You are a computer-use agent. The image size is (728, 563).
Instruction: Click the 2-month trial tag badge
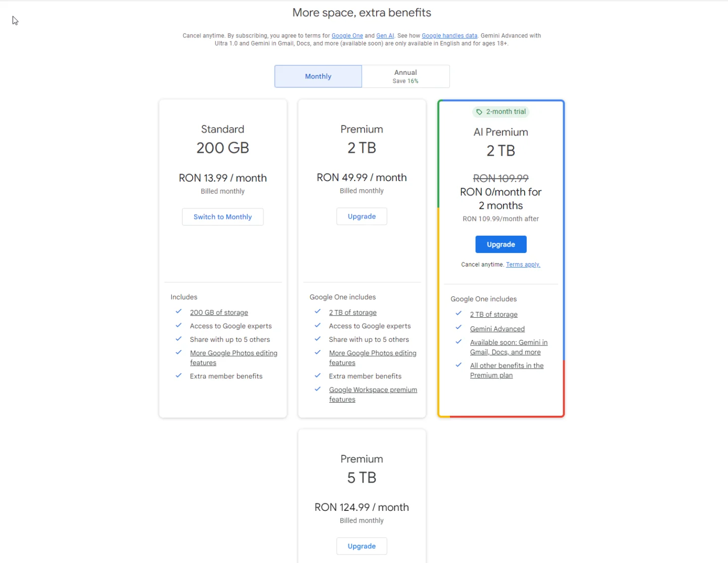tap(500, 112)
